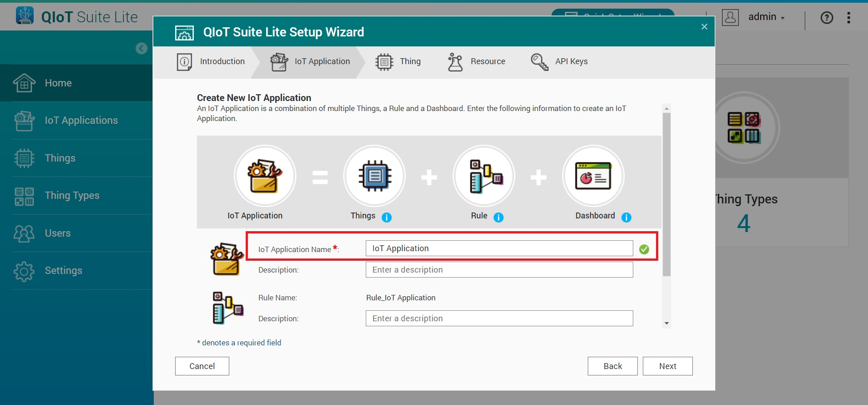This screenshot has width=868, height=405.
Task: Open the admin user dropdown
Action: (766, 17)
